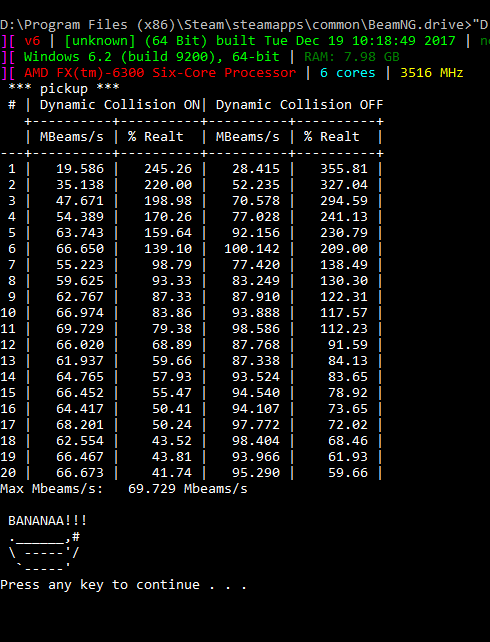Click the 'Dynamic Collision OFF' column header
Image resolution: width=490 pixels, height=642 pixels.
300,105
